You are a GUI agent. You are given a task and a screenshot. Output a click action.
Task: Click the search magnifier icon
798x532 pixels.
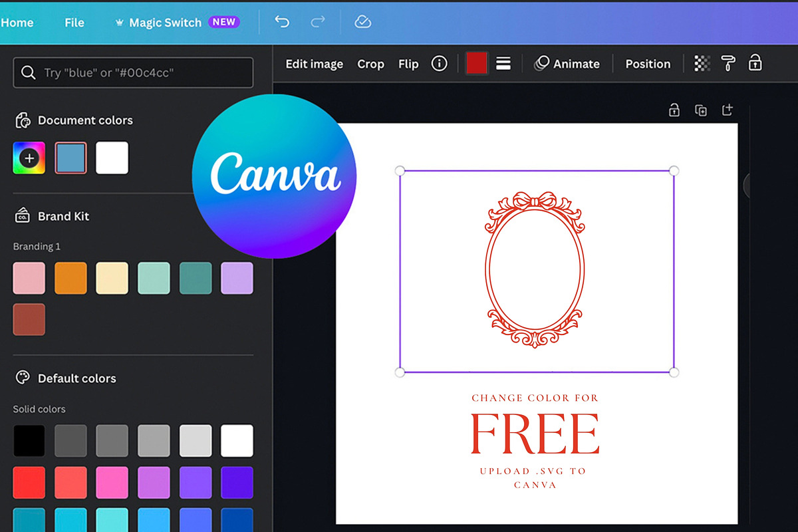(x=29, y=72)
